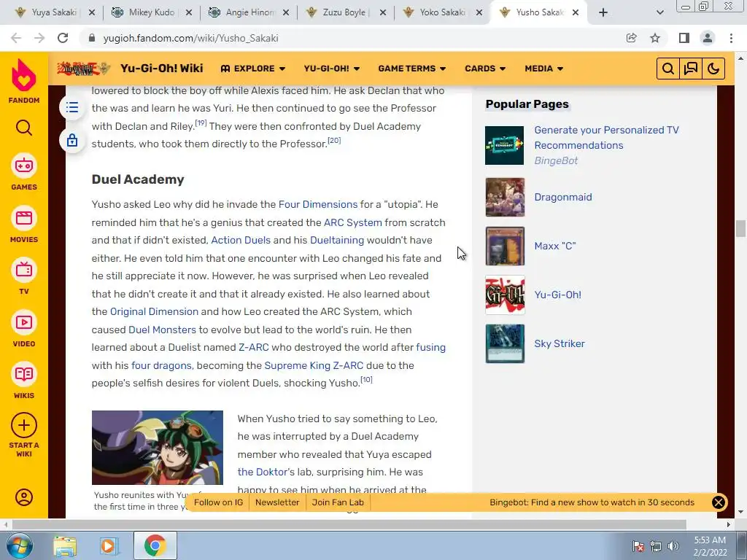Open Chrome side panel icon
The image size is (747, 560).
click(684, 38)
